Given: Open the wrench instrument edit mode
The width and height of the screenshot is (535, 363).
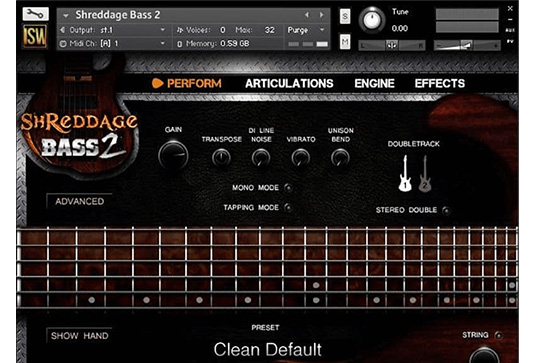Looking at the screenshot, I should [35, 14].
